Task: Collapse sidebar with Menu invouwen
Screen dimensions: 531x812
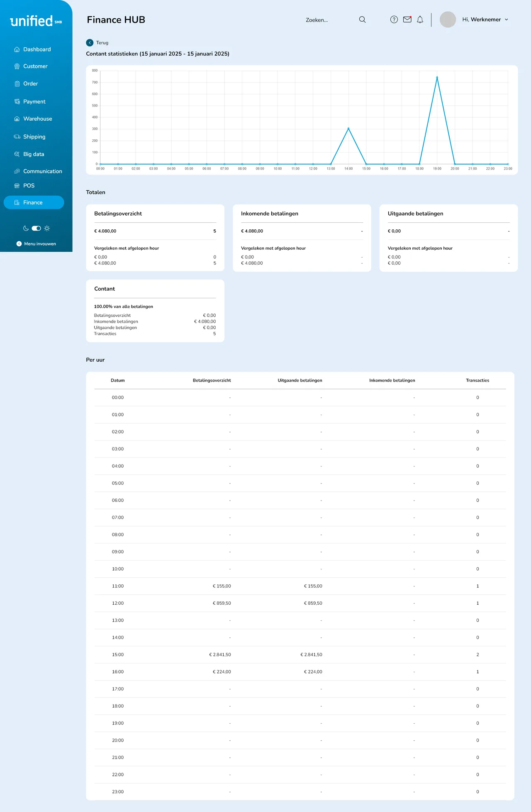Action: 36,244
